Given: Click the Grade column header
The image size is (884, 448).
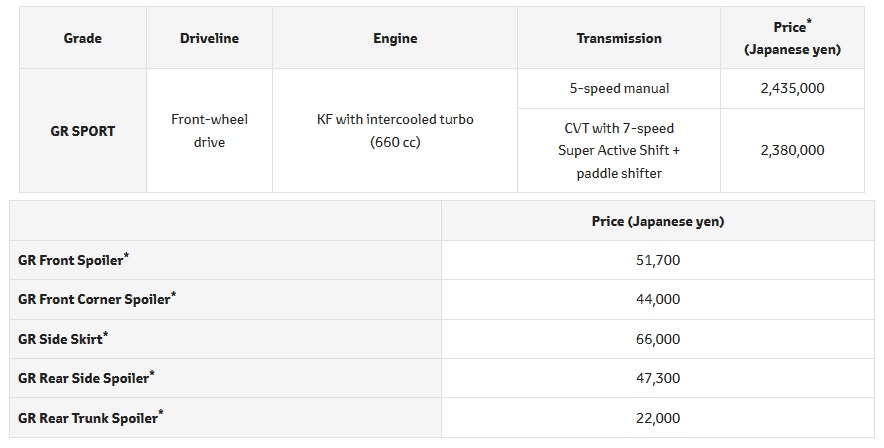Looking at the screenshot, I should click(x=83, y=38).
